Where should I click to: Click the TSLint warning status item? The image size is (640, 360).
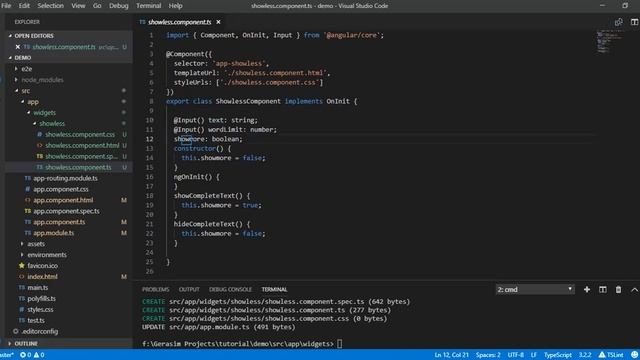[x=611, y=355]
